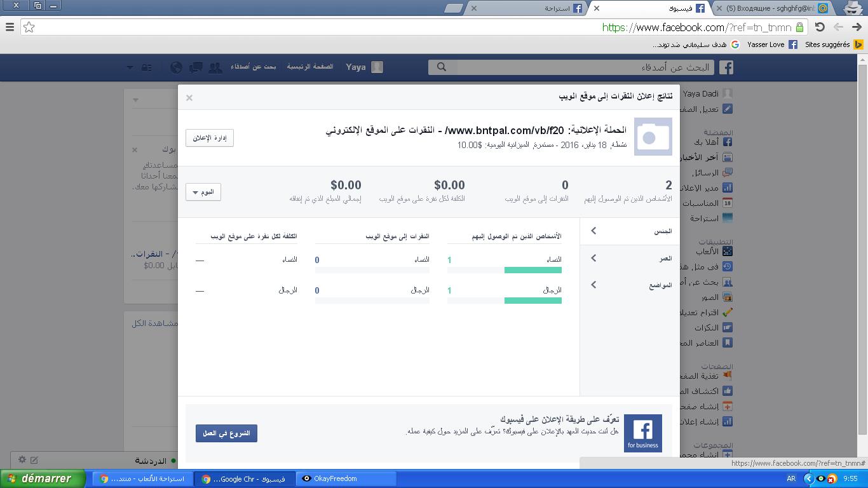Open Yaya Dadi profile in sidebar
The width and height of the screenshot is (868, 488).
pyautogui.click(x=707, y=93)
